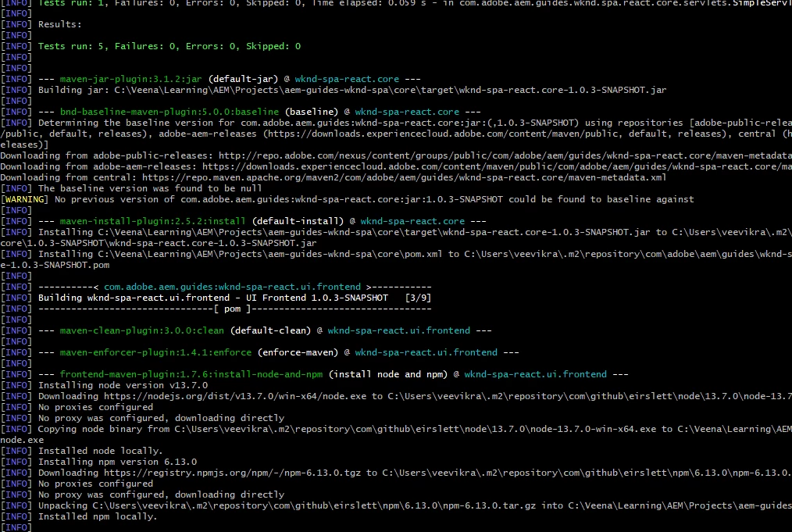
Task: Select the "maven-enforcer-plugin:1.4.1:enforce" text
Action: (x=155, y=352)
